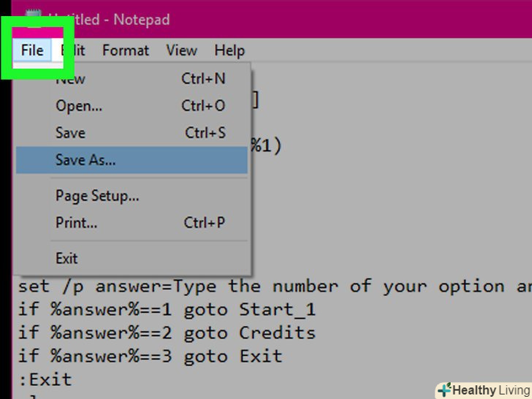532x399 pixels.
Task: Select the Open... menu entry
Action: (79, 106)
